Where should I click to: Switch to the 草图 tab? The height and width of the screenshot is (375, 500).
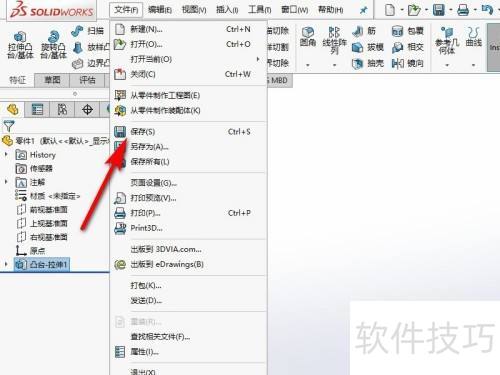(x=52, y=80)
